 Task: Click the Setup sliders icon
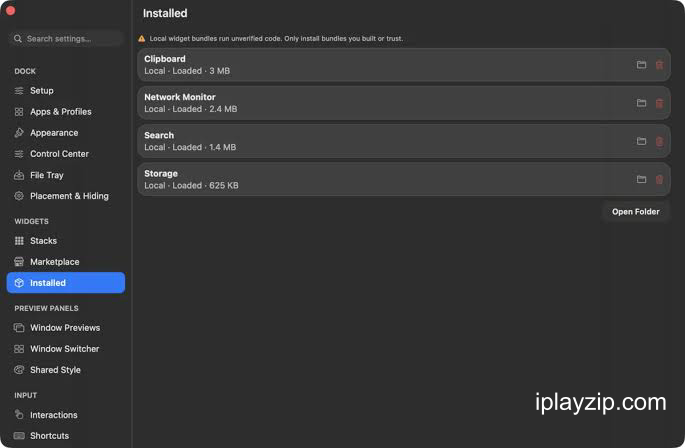(x=19, y=90)
